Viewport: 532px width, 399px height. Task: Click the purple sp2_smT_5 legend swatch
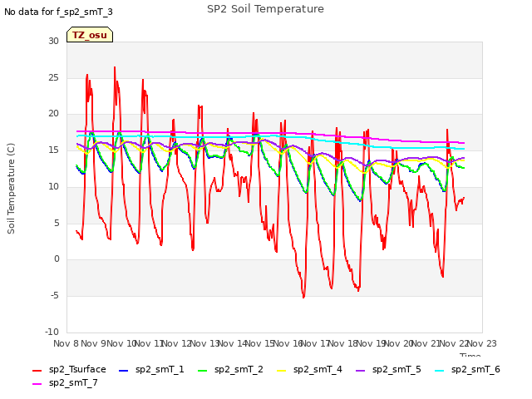click(x=360, y=371)
